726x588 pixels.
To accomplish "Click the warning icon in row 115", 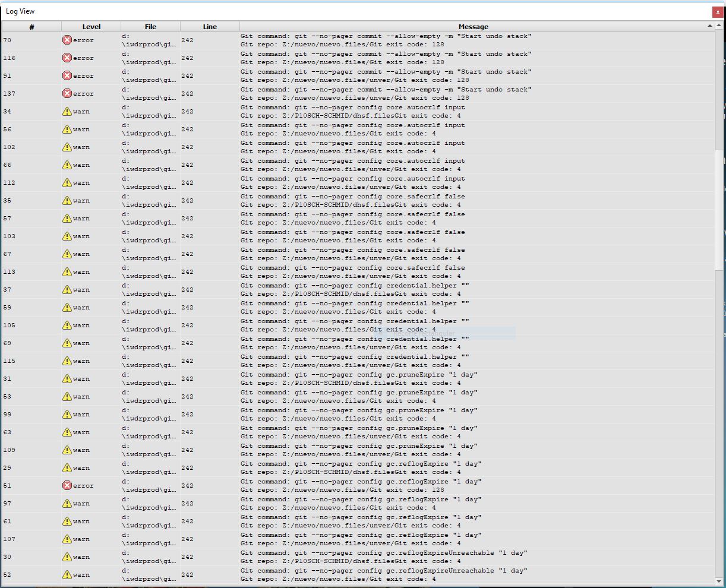I will [x=67, y=361].
